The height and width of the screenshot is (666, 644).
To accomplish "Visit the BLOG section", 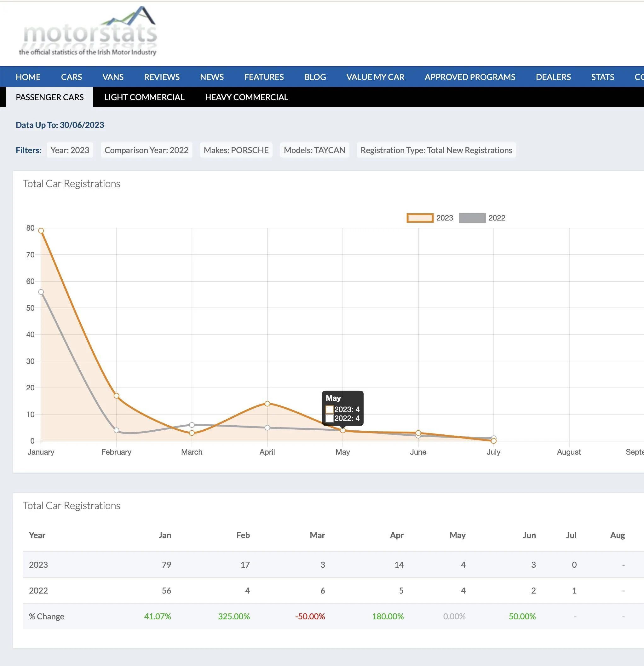I will coord(315,77).
